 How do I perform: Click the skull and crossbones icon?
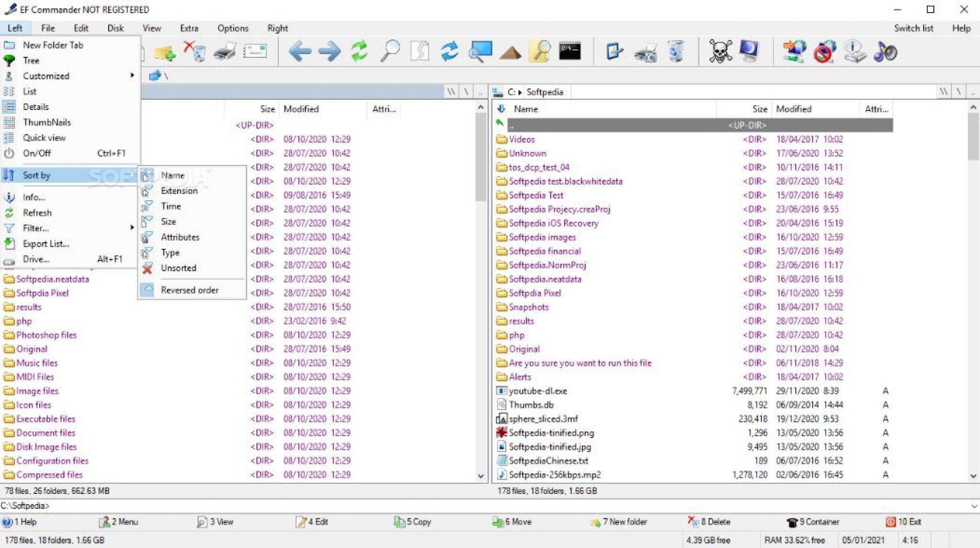tap(720, 52)
